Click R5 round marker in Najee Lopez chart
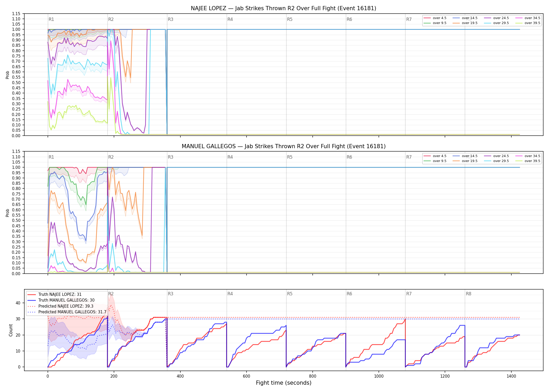549x392 pixels. click(290, 19)
